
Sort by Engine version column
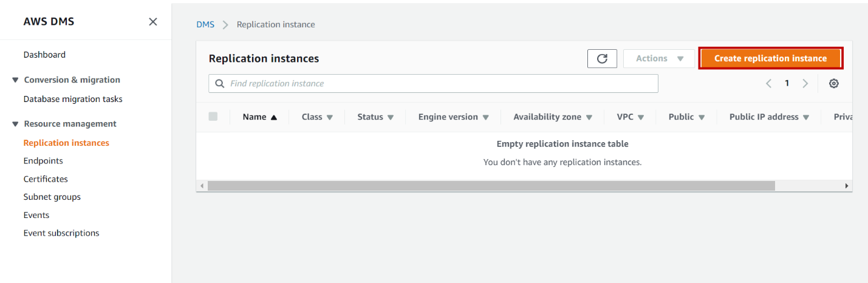click(453, 117)
